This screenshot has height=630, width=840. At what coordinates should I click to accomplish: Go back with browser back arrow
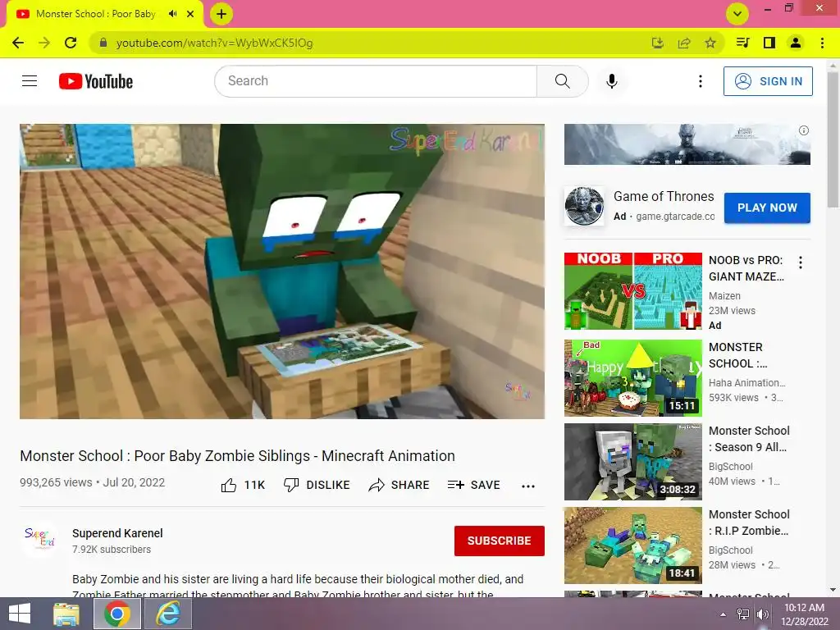pos(18,43)
